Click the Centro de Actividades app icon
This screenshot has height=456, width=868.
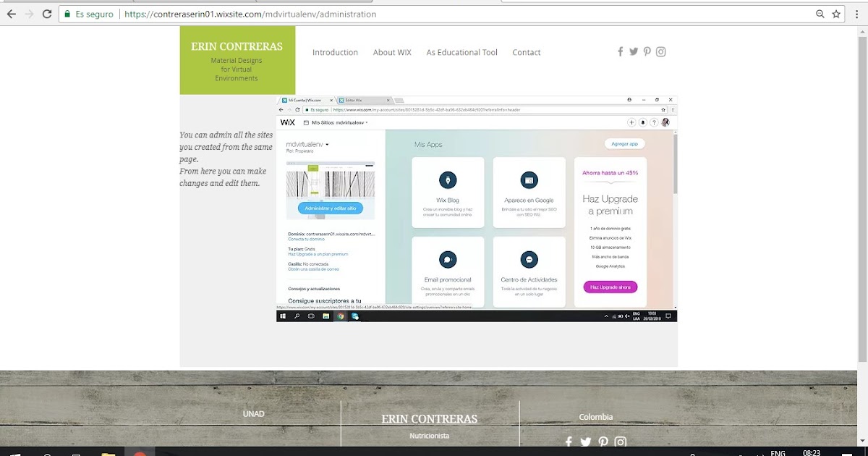pyautogui.click(x=529, y=259)
